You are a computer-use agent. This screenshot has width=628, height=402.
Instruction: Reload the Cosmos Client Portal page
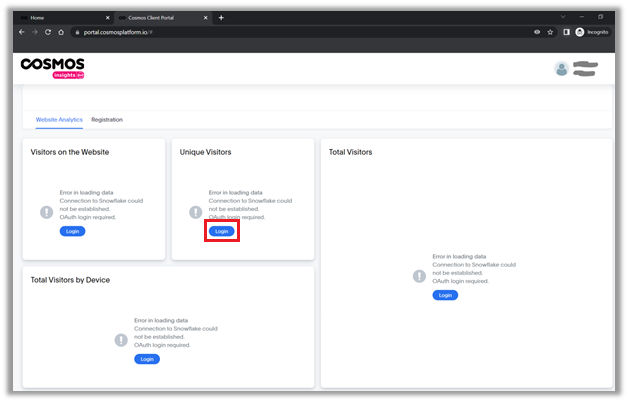click(x=49, y=32)
